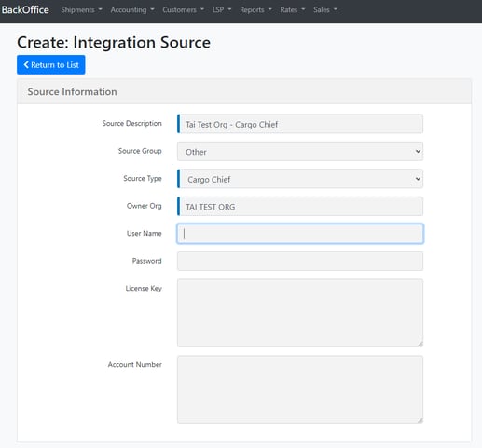Image resolution: width=482 pixels, height=448 pixels.
Task: Click the Source Group chevron arrow
Action: click(x=418, y=151)
